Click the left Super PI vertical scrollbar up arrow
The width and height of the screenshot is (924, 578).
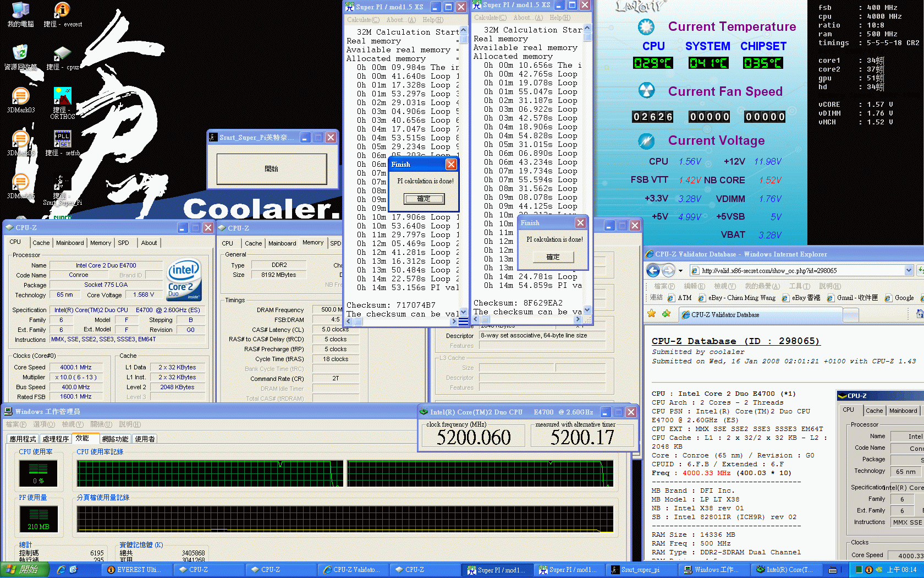[463, 30]
